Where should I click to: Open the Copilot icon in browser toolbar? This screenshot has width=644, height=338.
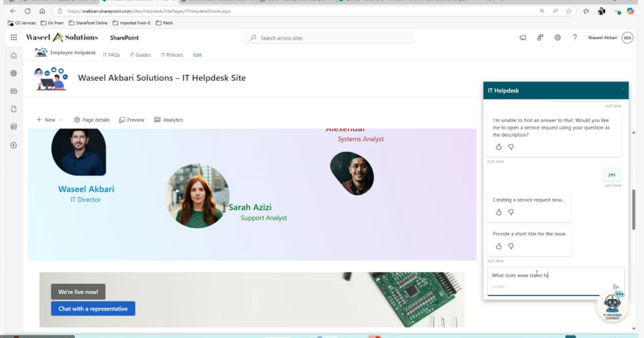click(x=630, y=11)
